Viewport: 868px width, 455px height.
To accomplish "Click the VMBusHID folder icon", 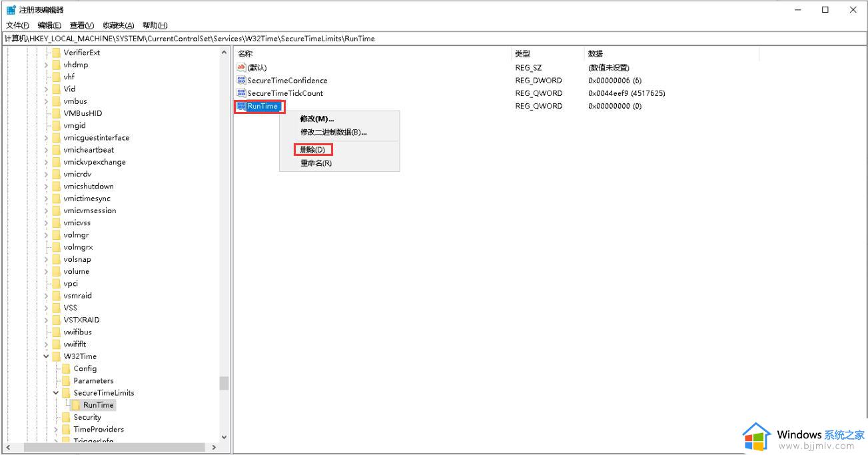I will coord(57,113).
